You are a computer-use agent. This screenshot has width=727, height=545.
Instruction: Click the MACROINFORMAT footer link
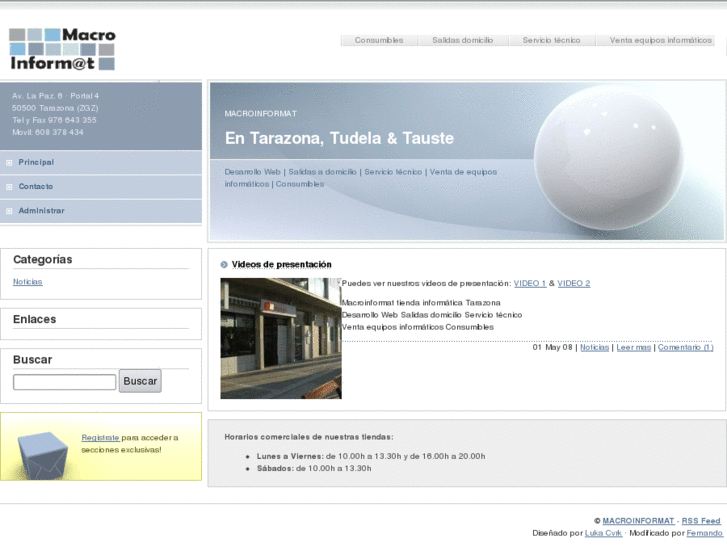coord(638,521)
